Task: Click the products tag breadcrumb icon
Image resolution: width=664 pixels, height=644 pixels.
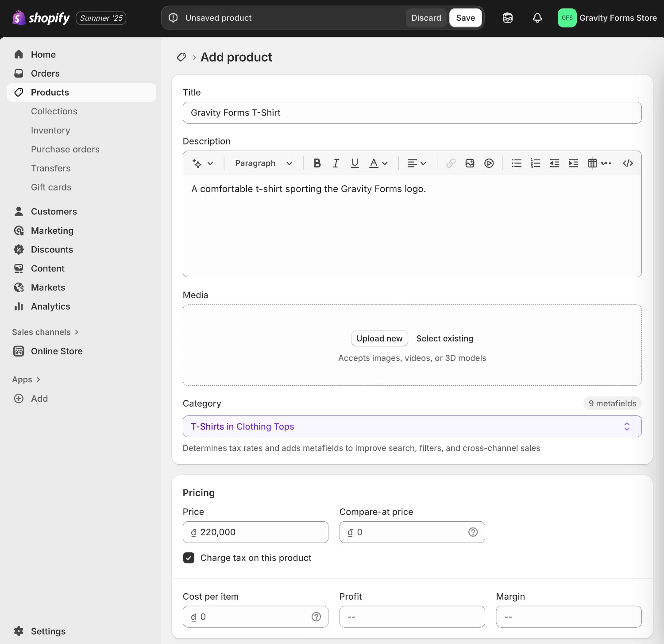Action: click(x=181, y=57)
